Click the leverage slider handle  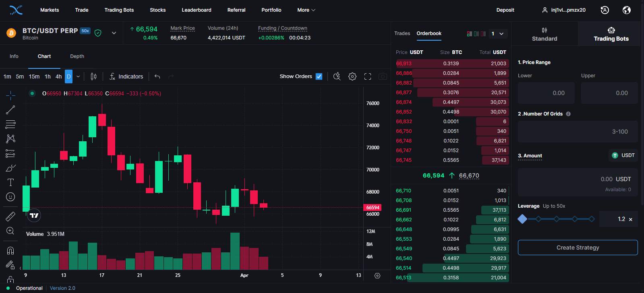522,219
